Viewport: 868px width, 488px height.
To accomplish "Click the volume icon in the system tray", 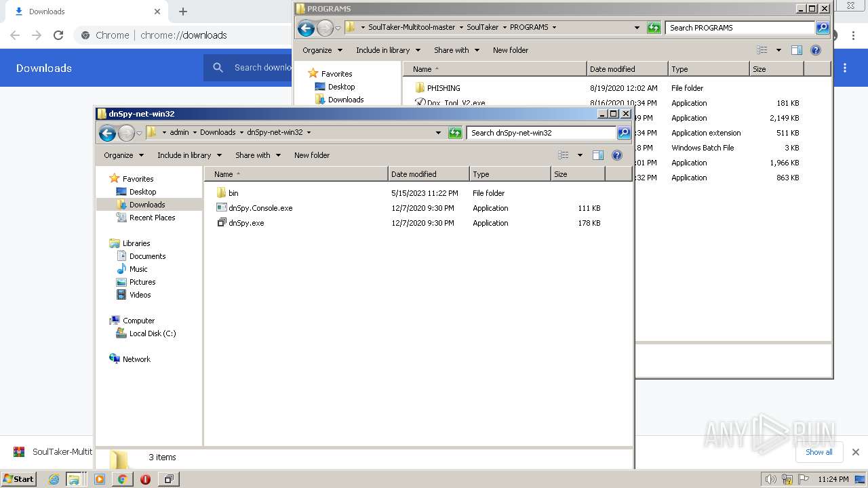I will click(x=770, y=479).
